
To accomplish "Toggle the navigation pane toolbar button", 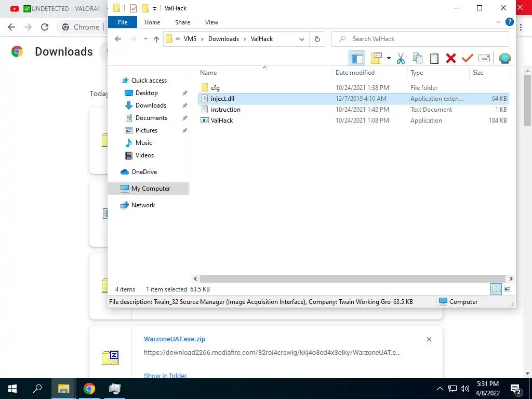I will (x=357, y=58).
